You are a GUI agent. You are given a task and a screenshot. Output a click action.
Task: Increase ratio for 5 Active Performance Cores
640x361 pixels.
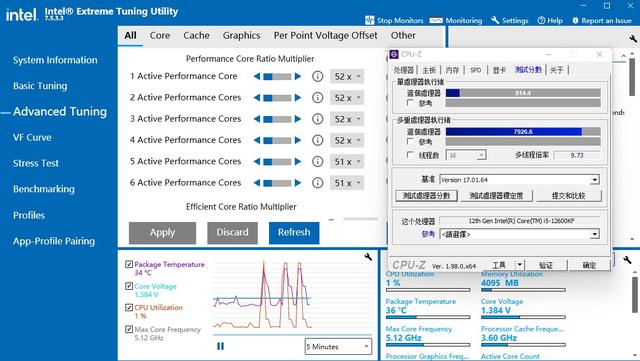pyautogui.click(x=298, y=161)
